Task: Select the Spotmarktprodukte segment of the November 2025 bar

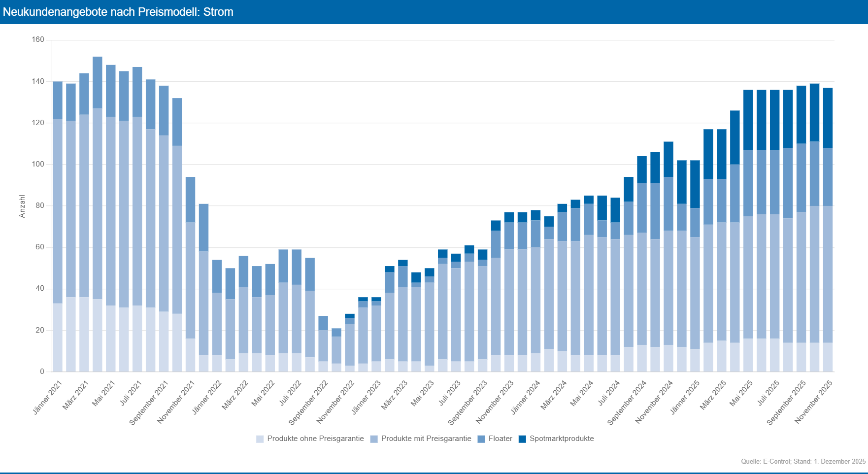Action: [x=828, y=117]
